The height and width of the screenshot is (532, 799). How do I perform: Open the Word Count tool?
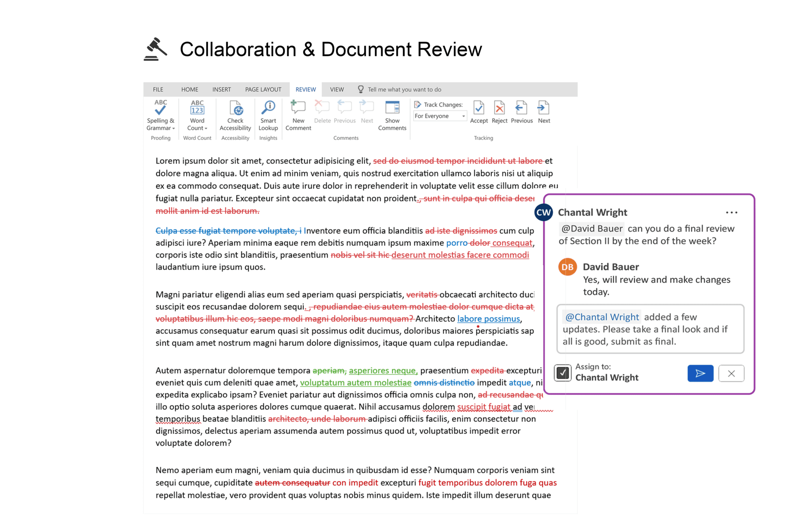[x=197, y=114]
